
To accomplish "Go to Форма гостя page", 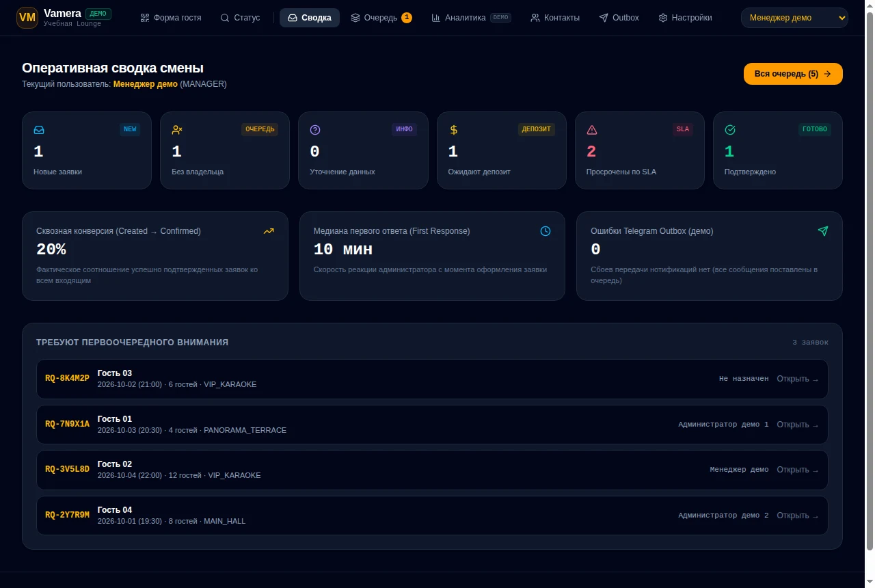I will point(171,18).
